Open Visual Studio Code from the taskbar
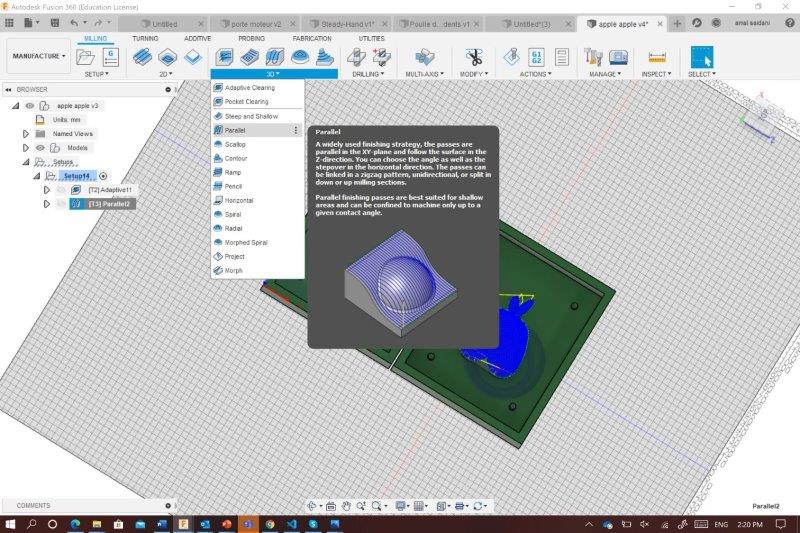The width and height of the screenshot is (800, 533). 291,524
